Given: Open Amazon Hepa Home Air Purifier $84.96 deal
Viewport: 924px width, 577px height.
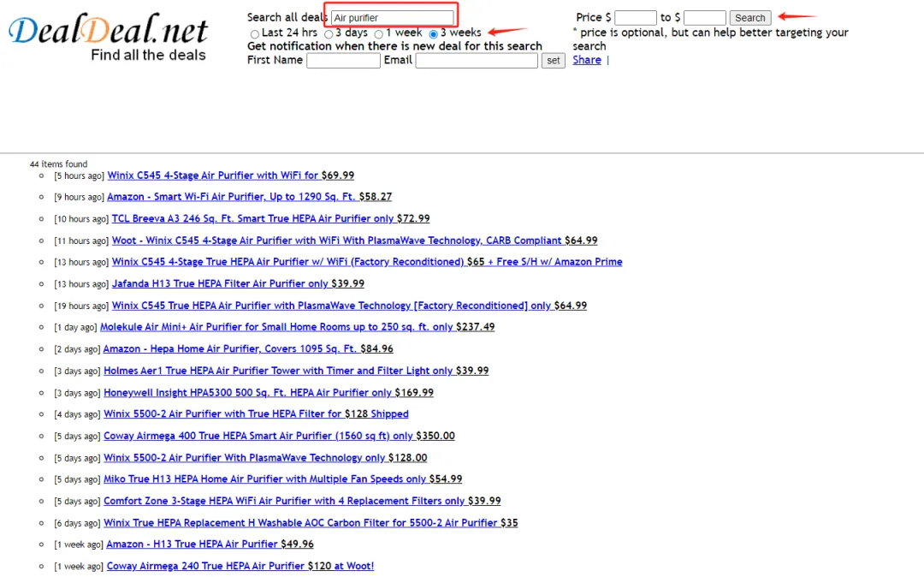Looking at the screenshot, I should point(248,349).
